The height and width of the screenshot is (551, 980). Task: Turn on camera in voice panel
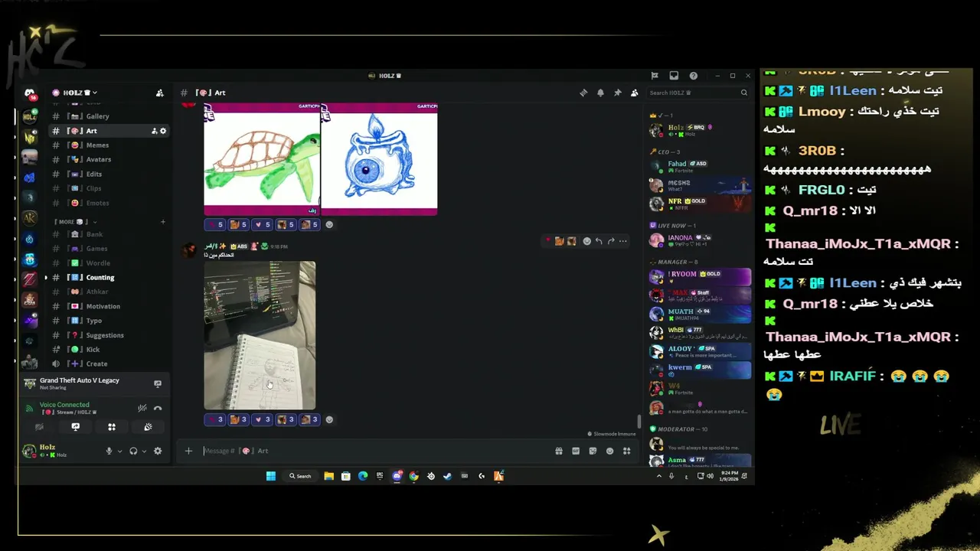coord(39,427)
